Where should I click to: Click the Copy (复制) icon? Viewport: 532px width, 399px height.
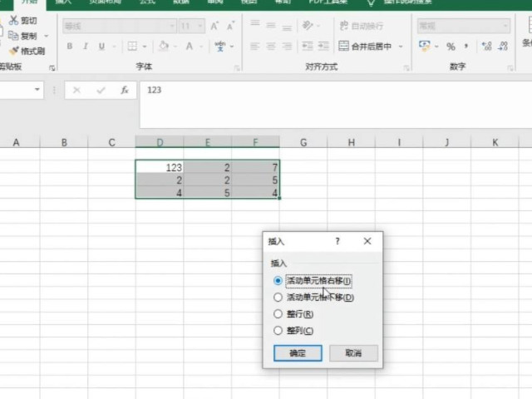pyautogui.click(x=13, y=36)
